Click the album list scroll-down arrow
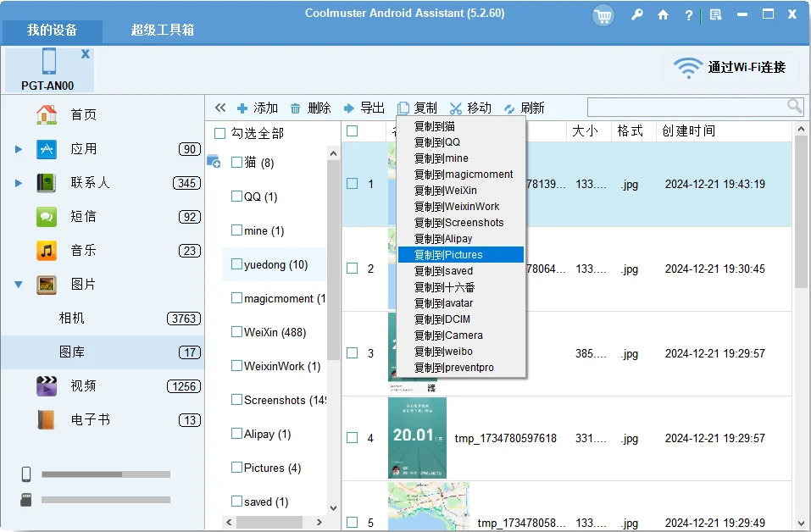This screenshot has width=811, height=532. pos(333,508)
